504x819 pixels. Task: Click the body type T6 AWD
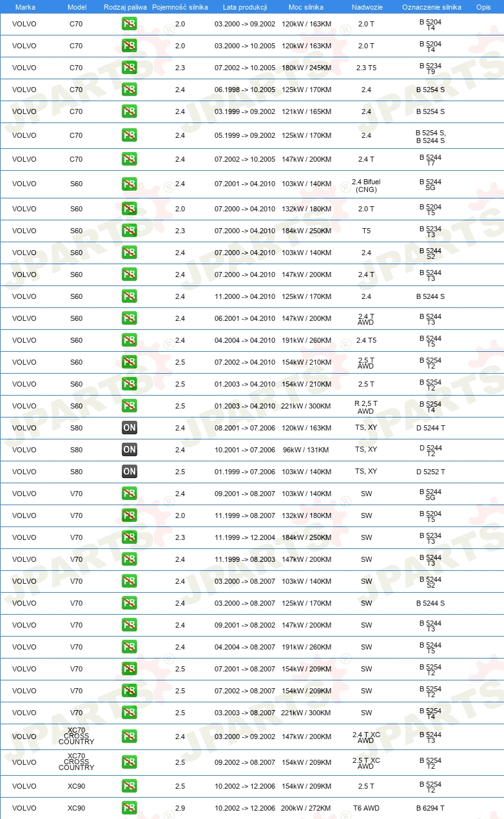[366, 808]
